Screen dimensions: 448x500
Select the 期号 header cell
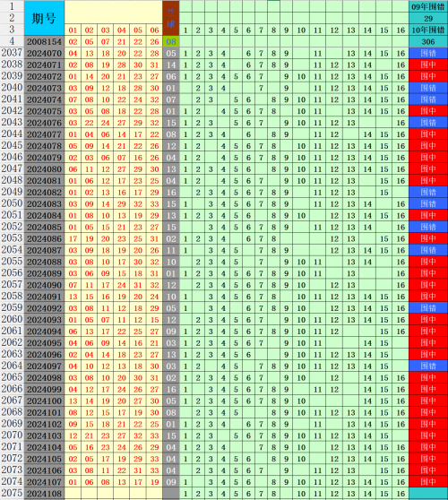[x=44, y=18]
